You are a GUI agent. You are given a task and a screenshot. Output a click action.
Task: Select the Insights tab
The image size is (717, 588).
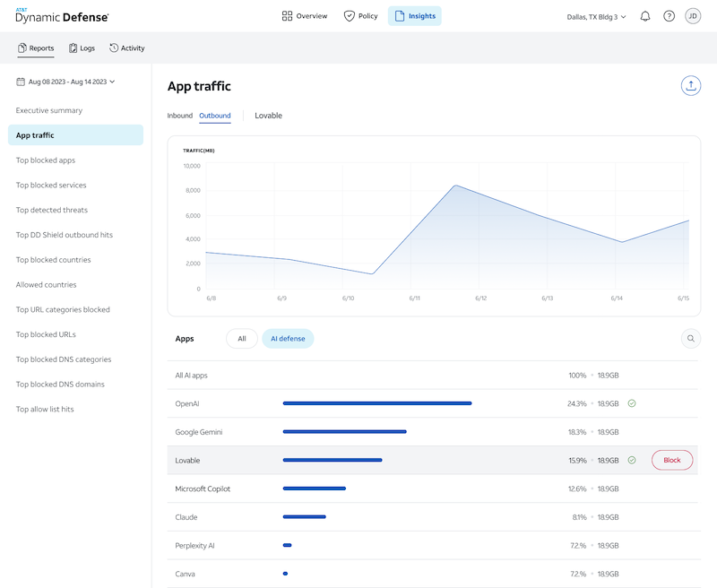[415, 16]
